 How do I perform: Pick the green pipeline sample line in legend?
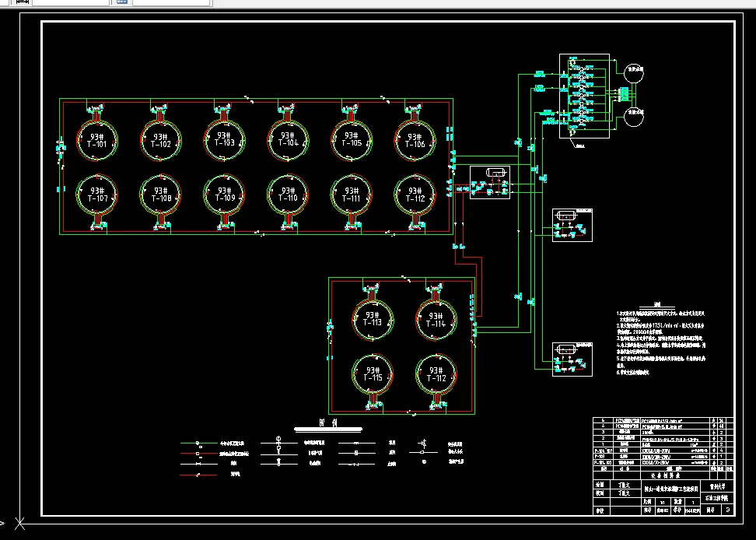click(x=198, y=443)
